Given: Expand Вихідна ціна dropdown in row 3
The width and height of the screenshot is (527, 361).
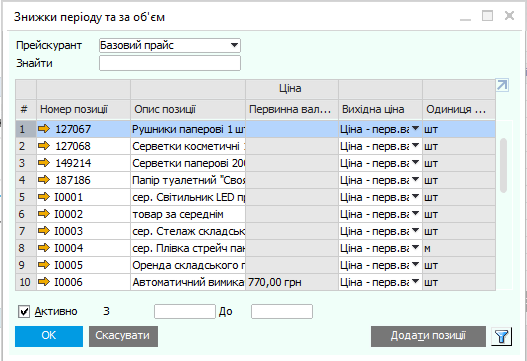Looking at the screenshot, I should pos(415,162).
